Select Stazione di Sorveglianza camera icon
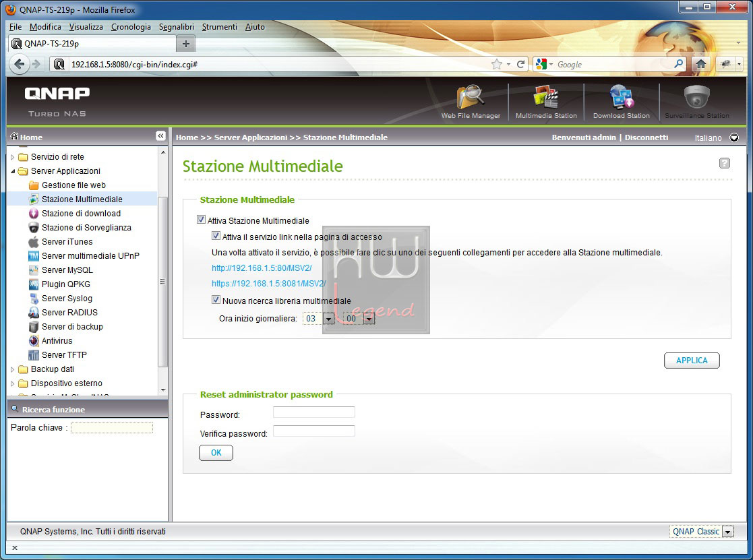The image size is (753, 560). point(34,228)
